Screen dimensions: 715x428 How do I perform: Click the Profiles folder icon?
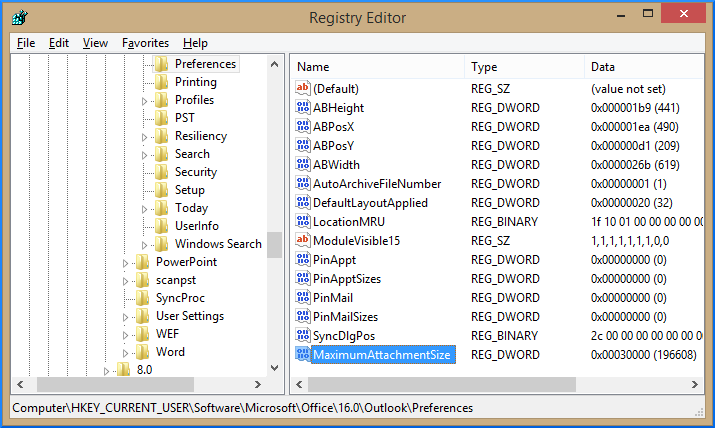point(161,100)
